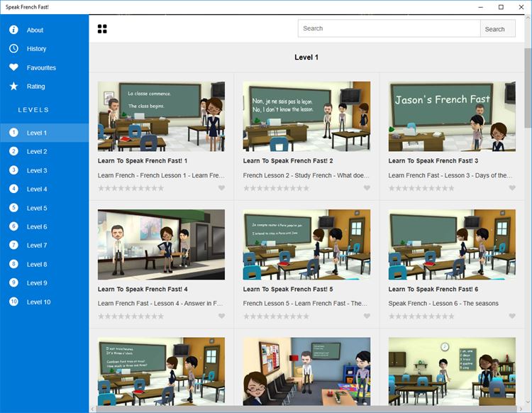This screenshot has height=413, width=532.
Task: Select the Level 5 number badge
Action: [13, 208]
